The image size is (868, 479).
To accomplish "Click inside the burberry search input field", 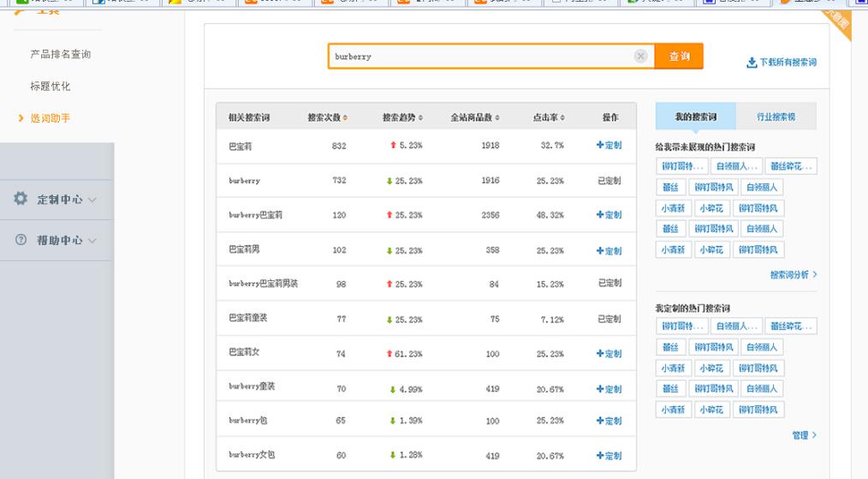I will tap(479, 57).
